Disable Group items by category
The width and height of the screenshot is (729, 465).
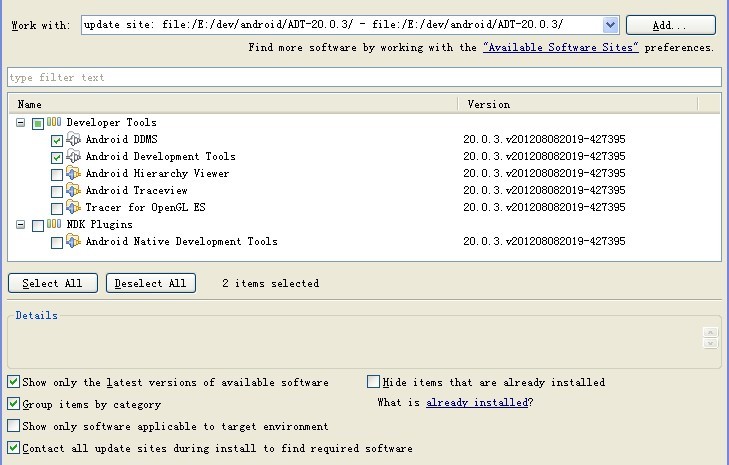(x=13, y=404)
